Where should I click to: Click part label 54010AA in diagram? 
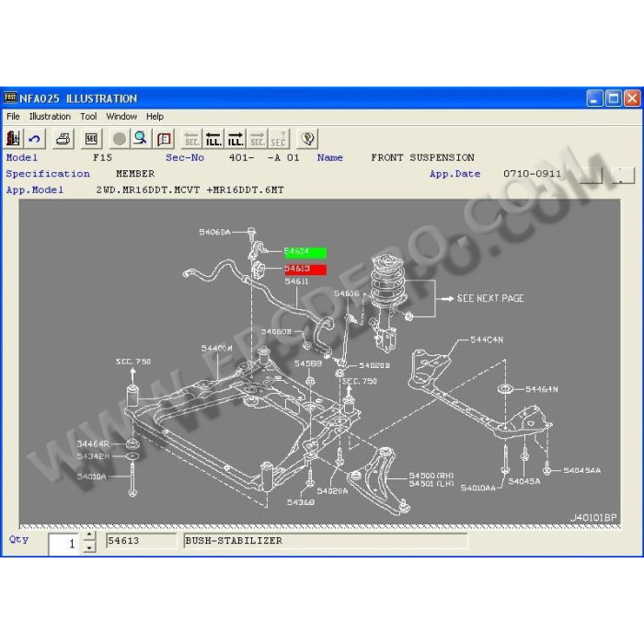(x=478, y=488)
